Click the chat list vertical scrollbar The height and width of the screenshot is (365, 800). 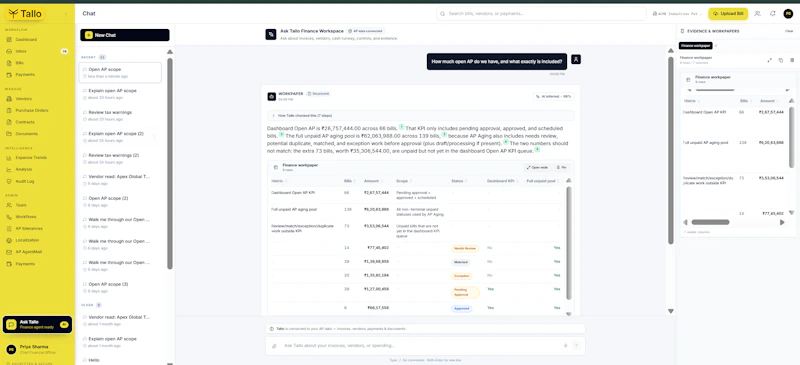pos(170,163)
